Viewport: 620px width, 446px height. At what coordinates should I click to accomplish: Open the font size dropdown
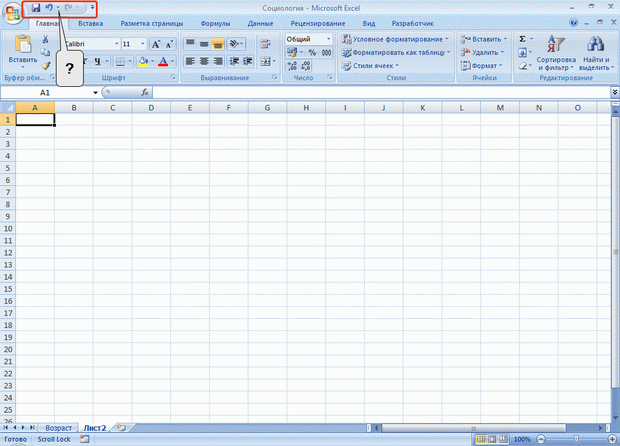point(144,44)
